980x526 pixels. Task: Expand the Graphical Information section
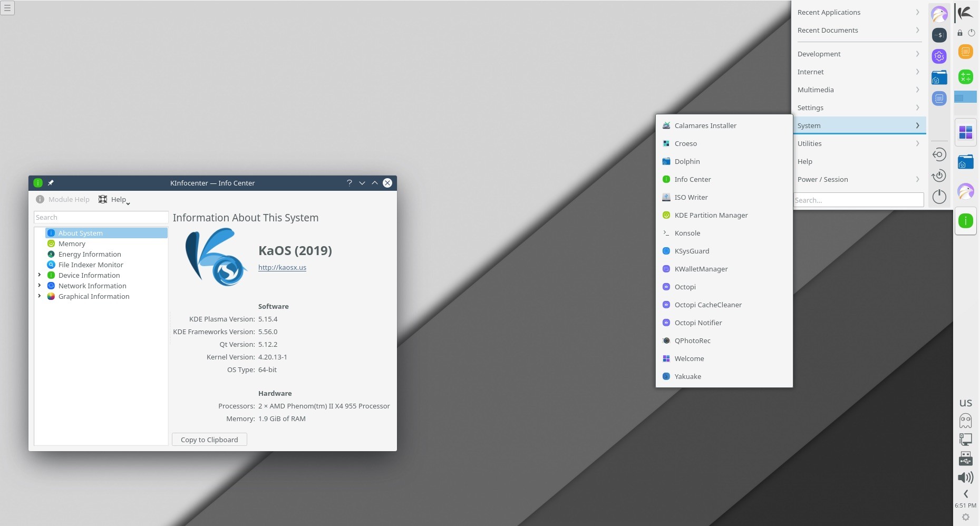click(x=40, y=296)
